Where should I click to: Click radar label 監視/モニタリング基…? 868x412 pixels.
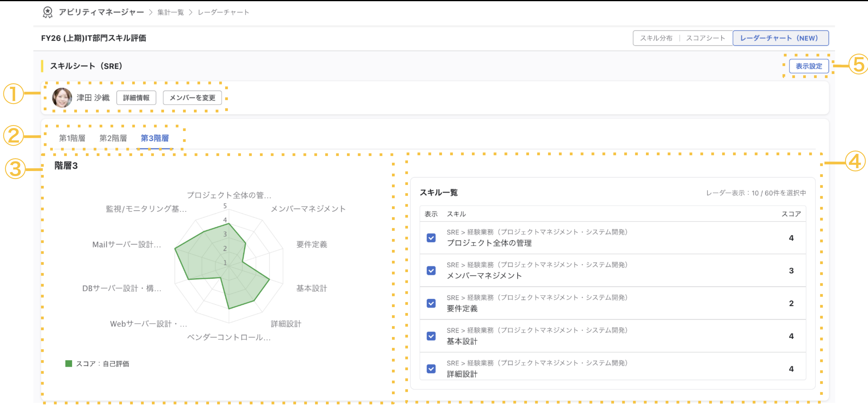[146, 209]
